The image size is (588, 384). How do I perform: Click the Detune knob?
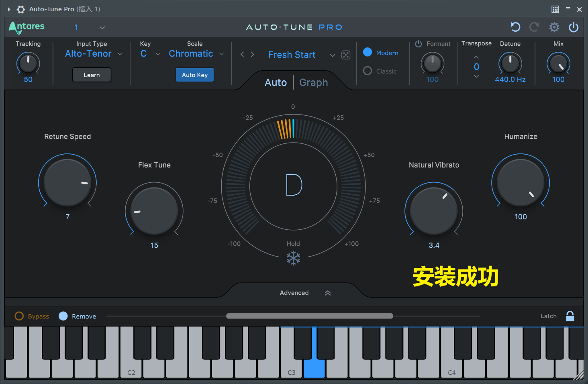click(510, 63)
